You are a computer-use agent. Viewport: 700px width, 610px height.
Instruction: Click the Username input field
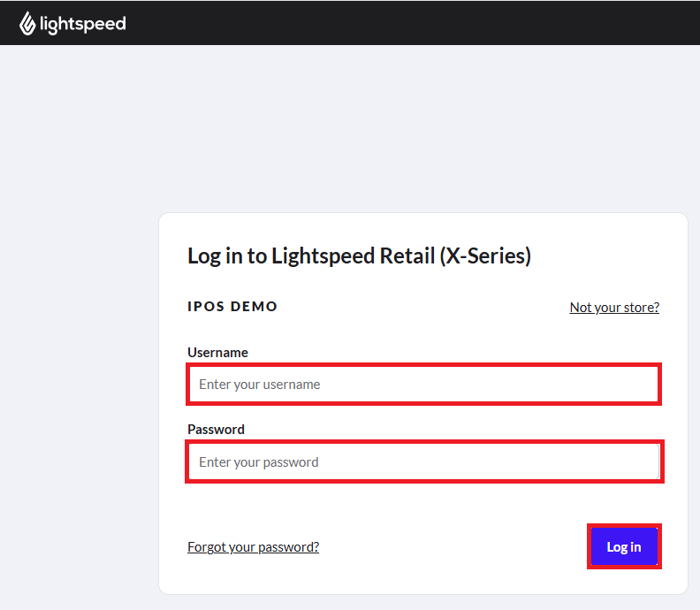(423, 385)
